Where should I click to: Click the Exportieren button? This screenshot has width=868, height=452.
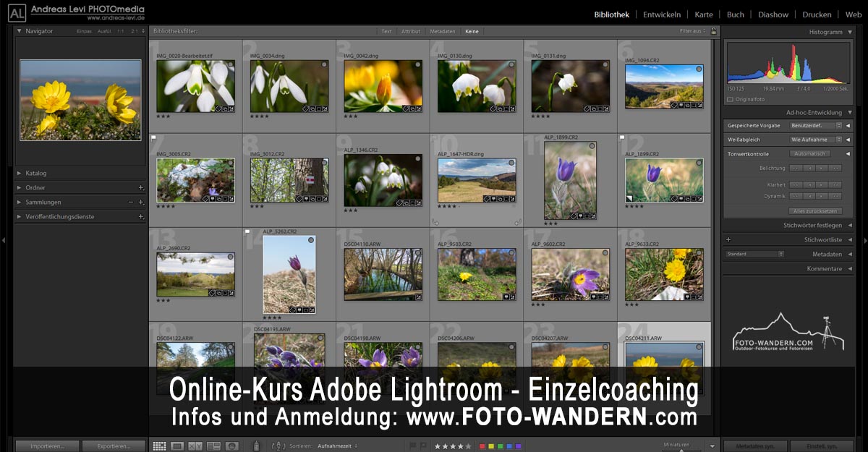[114, 446]
